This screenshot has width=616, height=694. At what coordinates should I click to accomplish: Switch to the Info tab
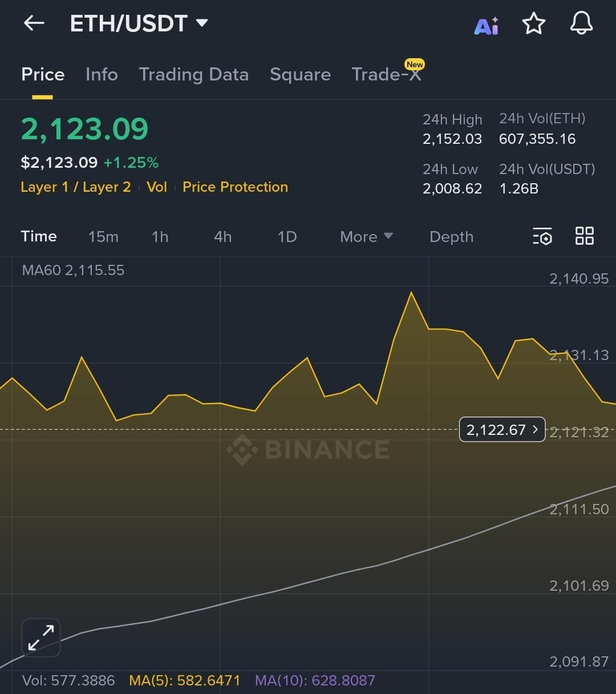coord(102,75)
